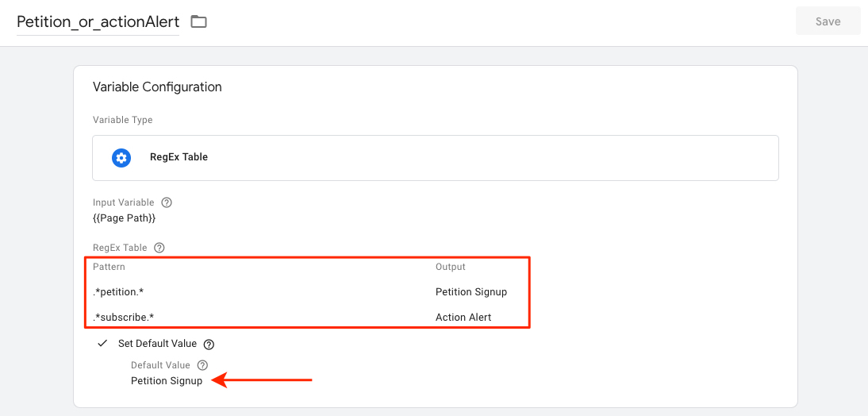Screen dimensions: 868x416
Task: Edit the Petition_or_actionAlert variable name field
Action: 98,22
